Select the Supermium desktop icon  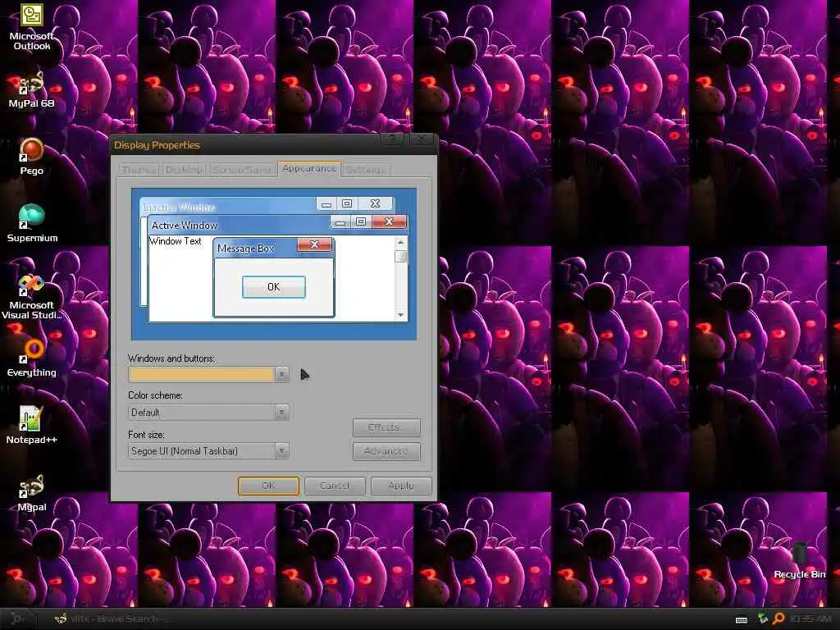coord(32,223)
